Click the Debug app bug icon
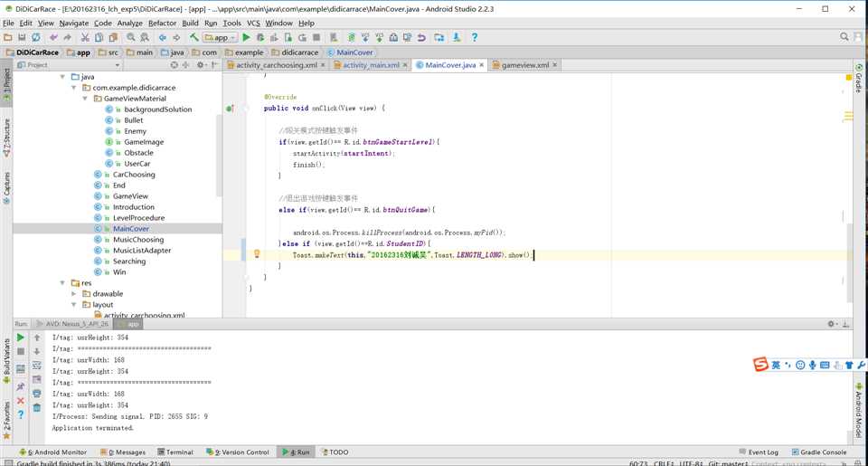This screenshot has height=466, width=868. click(x=260, y=38)
